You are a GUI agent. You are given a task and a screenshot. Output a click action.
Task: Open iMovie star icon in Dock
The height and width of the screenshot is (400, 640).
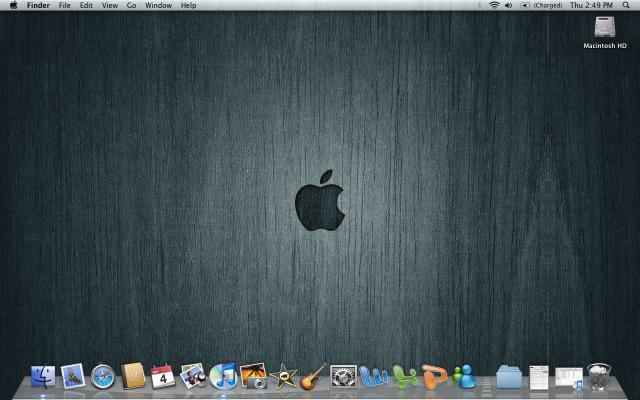point(283,376)
